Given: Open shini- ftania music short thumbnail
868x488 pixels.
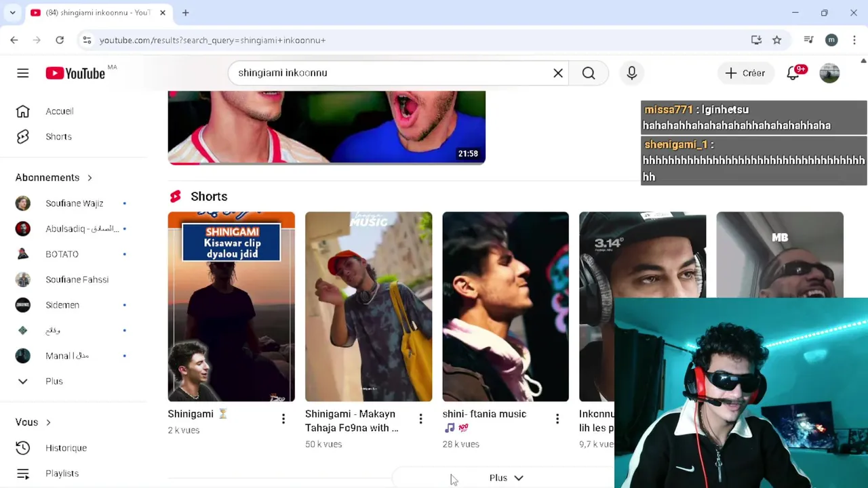Looking at the screenshot, I should [x=505, y=306].
